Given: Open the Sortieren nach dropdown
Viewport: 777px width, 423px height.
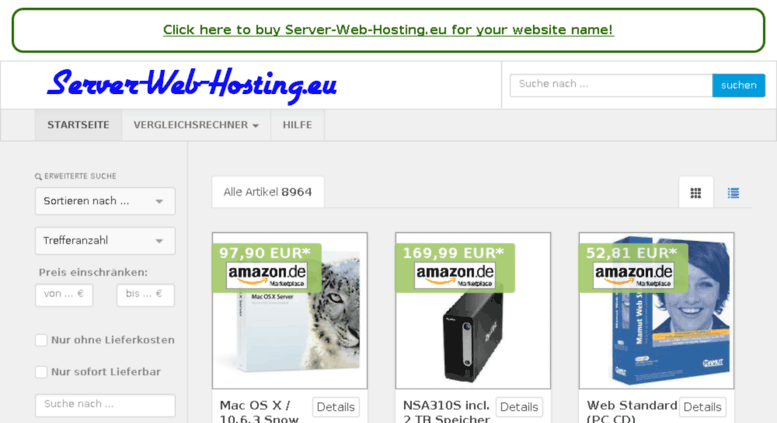Looking at the screenshot, I should click(105, 201).
